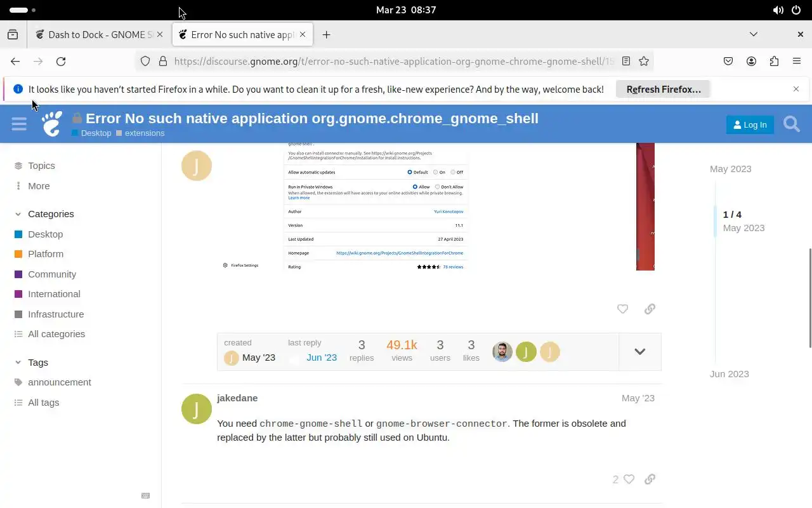
Task: Open a new tab with the plus button
Action: click(x=326, y=35)
